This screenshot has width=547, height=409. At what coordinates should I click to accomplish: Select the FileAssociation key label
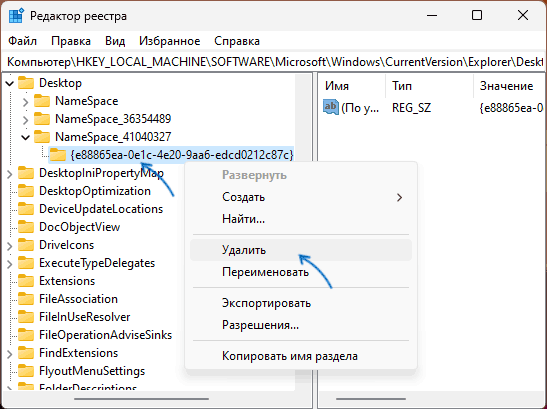[78, 299]
